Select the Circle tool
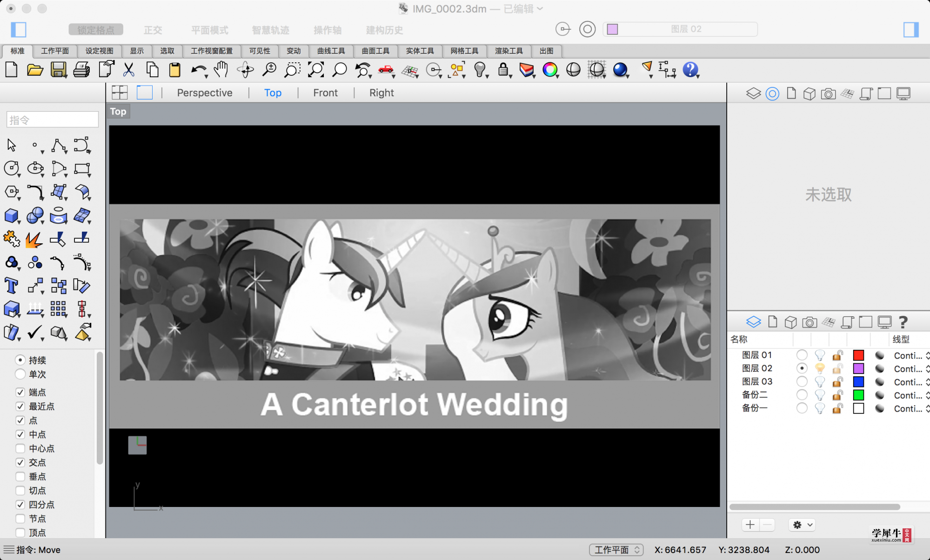Viewport: 930px width, 560px height. coord(12,168)
